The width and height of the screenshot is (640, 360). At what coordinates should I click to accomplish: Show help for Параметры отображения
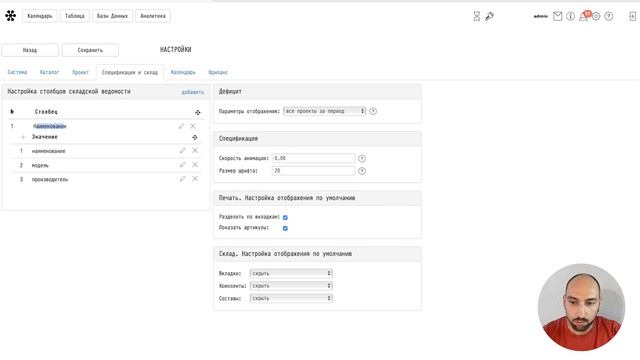click(x=373, y=111)
